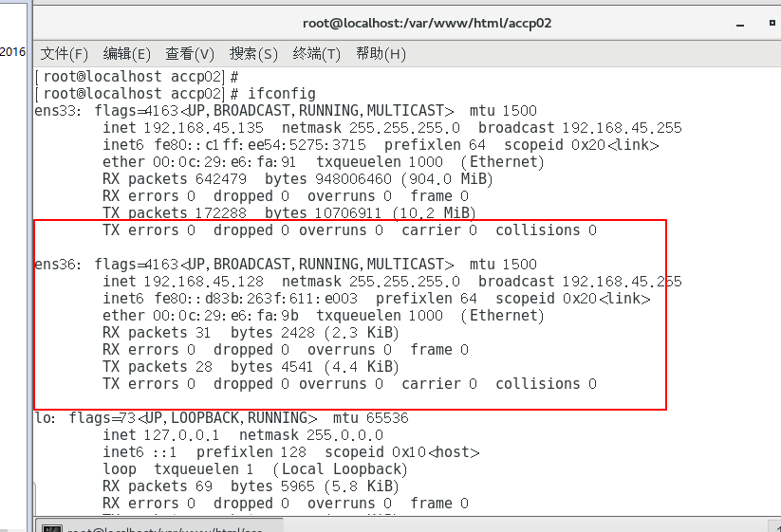
Task: Click loopback address 127.0.0.1
Action: [181, 435]
